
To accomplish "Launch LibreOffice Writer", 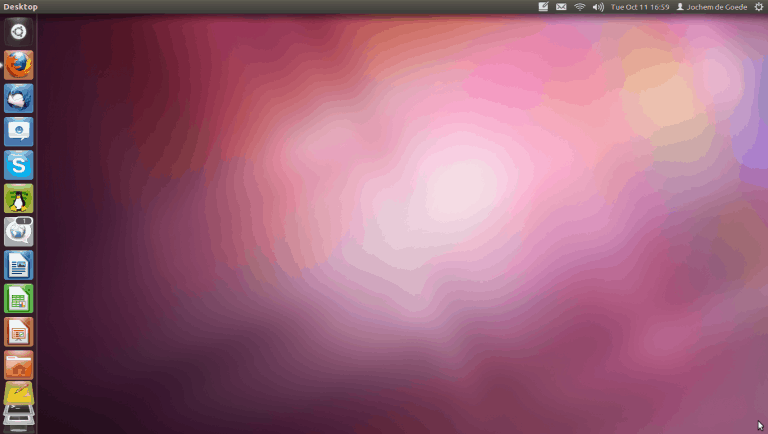I will (x=19, y=265).
